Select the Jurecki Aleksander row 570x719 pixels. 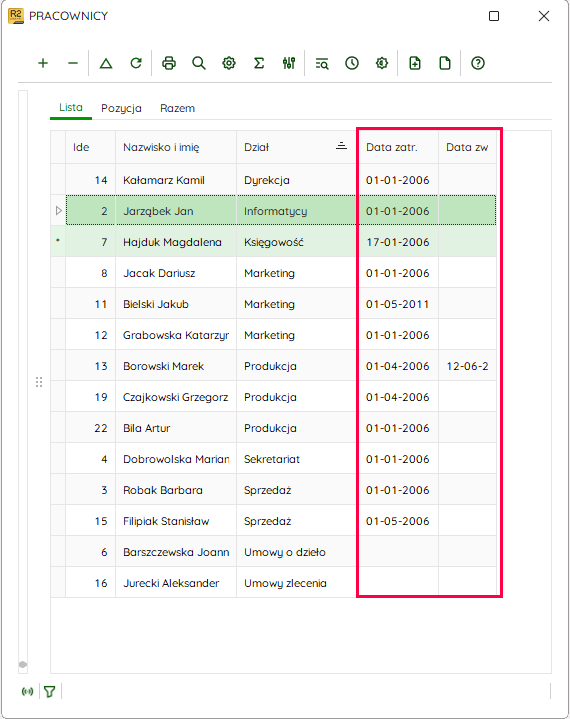[x=274, y=583]
